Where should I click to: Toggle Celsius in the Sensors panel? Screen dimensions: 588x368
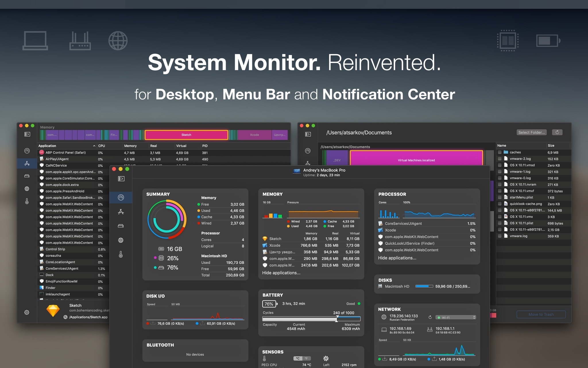click(x=297, y=358)
